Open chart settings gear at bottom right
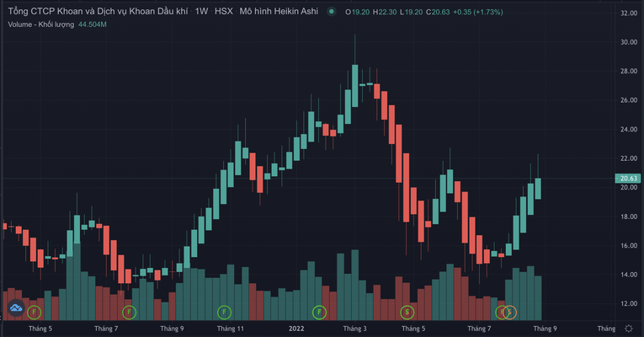The width and height of the screenshot is (644, 337). click(x=629, y=329)
